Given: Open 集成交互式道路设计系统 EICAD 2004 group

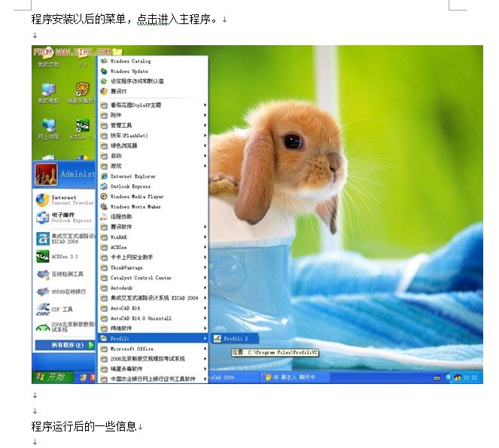Looking at the screenshot, I should (153, 298).
